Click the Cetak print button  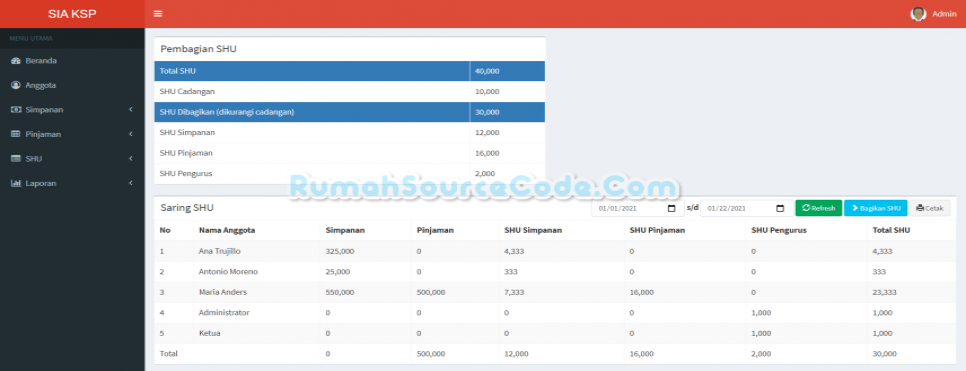(930, 208)
